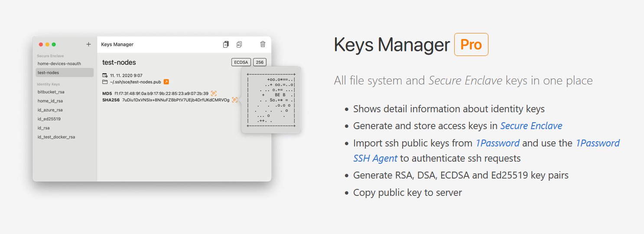The width and height of the screenshot is (644, 234).
Task: Open the Secure Enclave link in bullet list
Action: 531,126
